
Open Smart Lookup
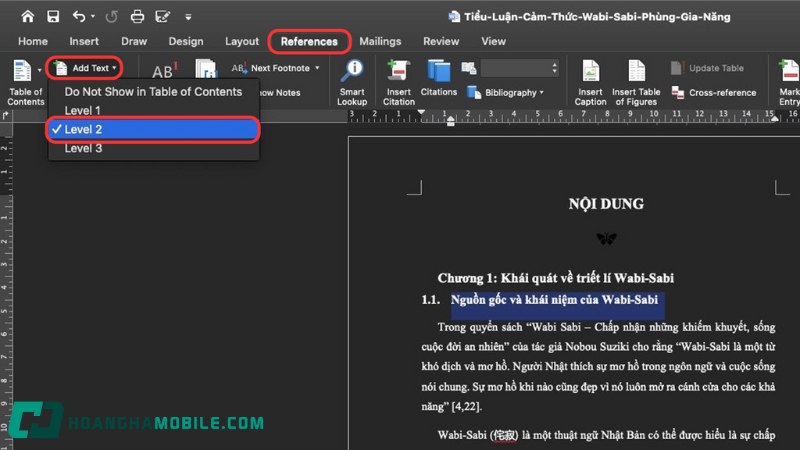tap(352, 82)
